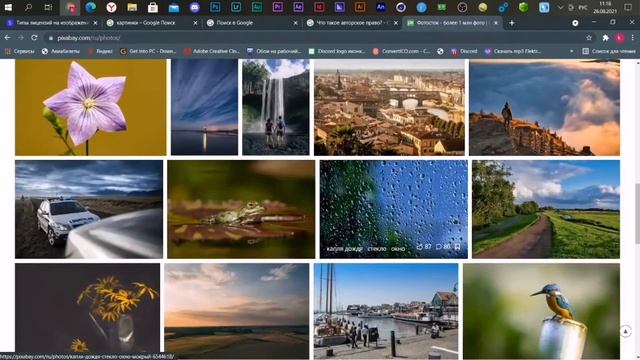Screen dimensions: 640x360
Task: Open 'Авиабилеты' bookmark
Action: coord(61,51)
